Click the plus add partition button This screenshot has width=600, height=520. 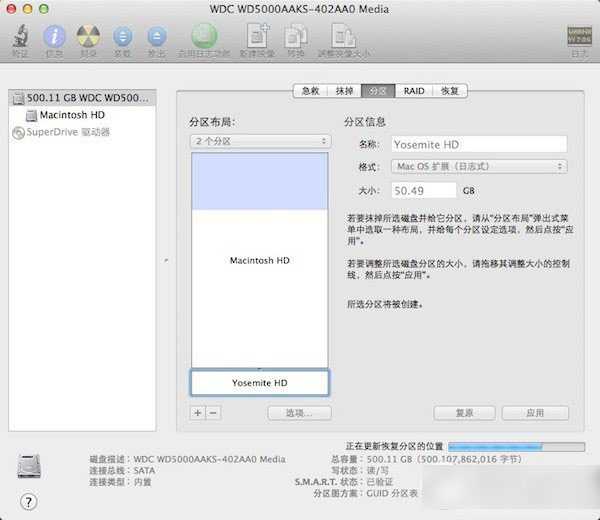[197, 413]
